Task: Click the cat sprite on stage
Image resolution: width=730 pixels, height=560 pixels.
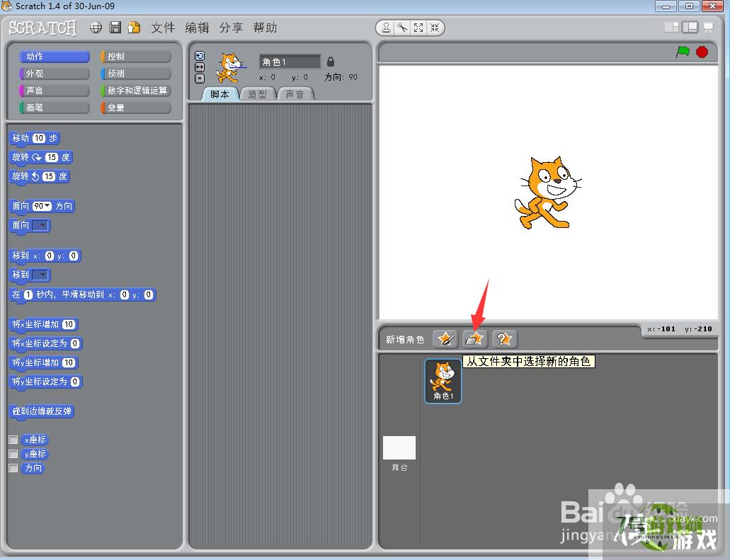Action: (x=547, y=193)
